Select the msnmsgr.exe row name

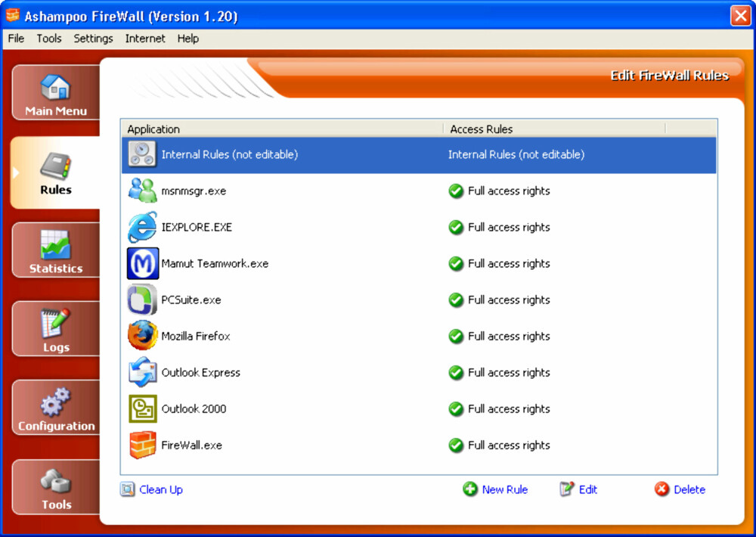194,191
